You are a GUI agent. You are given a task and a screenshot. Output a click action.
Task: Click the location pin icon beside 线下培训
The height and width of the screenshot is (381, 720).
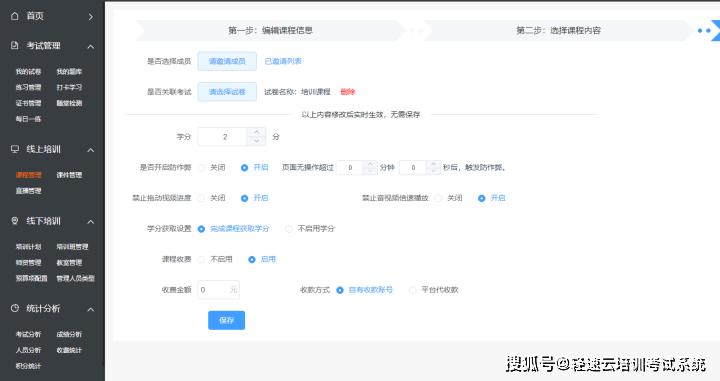pos(15,221)
